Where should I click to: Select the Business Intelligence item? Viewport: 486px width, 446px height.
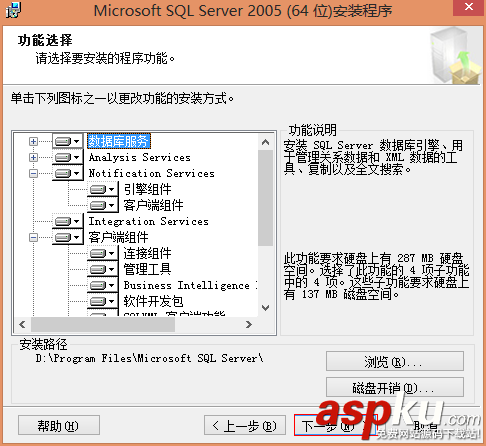coord(190,285)
